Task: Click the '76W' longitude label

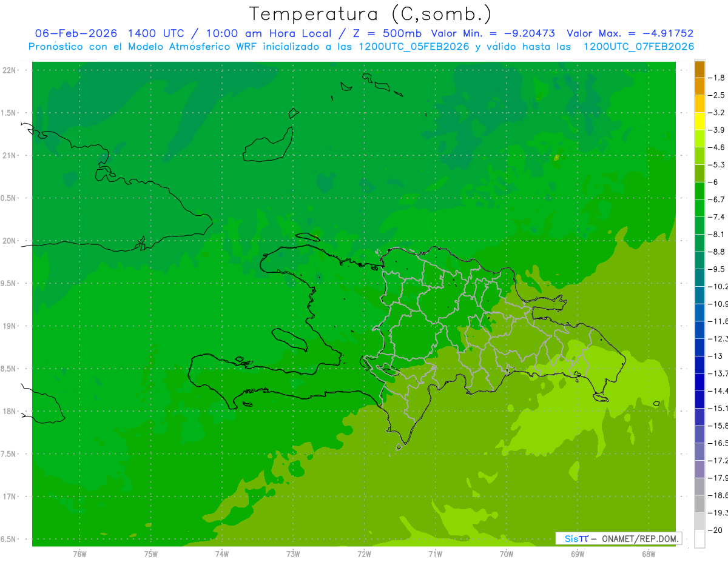Action: [79, 554]
